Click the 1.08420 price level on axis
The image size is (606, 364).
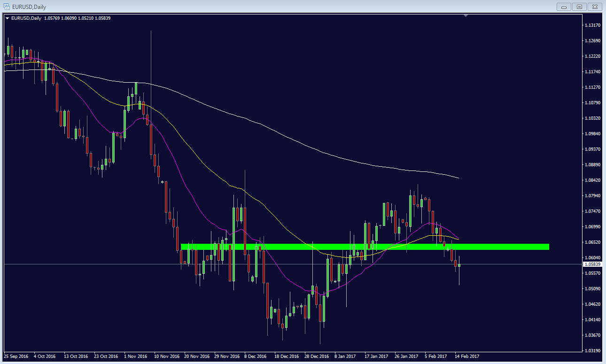pos(591,180)
